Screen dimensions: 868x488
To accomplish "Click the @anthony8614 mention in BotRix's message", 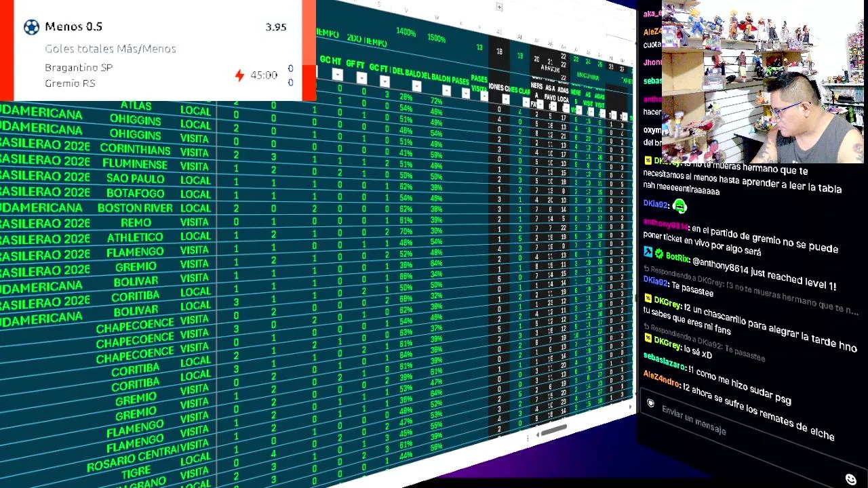I will 721,266.
